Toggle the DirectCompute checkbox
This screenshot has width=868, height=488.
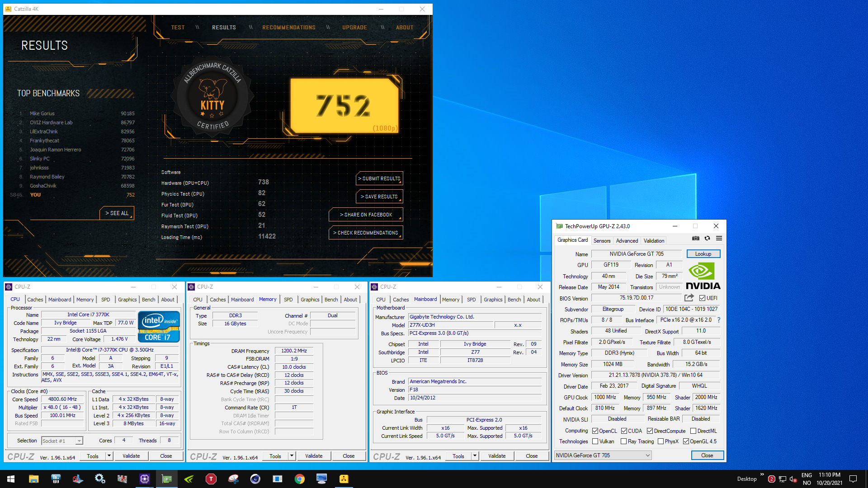[650, 431]
